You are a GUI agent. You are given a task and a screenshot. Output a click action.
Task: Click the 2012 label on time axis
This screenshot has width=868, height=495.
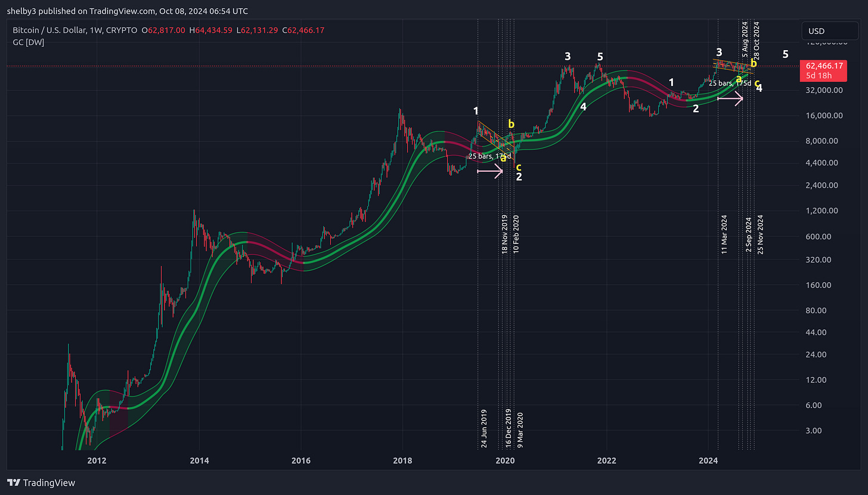point(97,460)
